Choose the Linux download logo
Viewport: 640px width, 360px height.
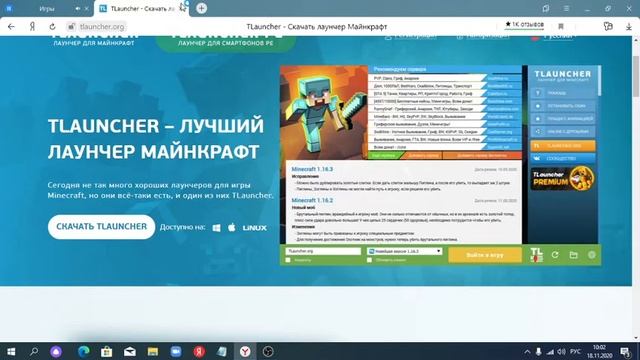click(x=255, y=228)
